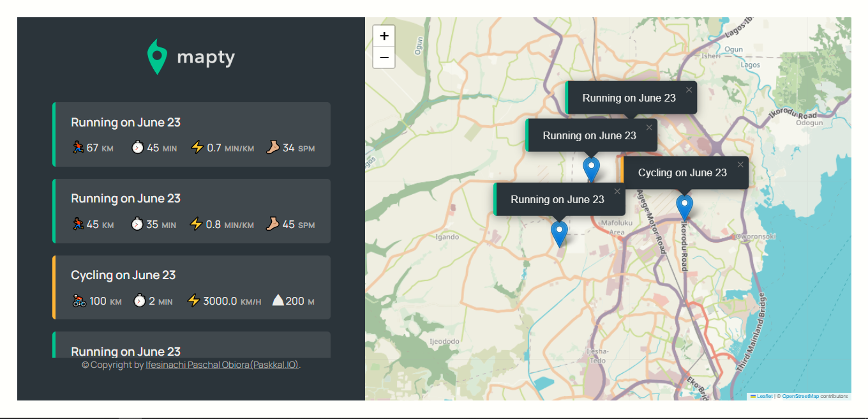This screenshot has width=868, height=419.
Task: Close the lowest Running on June 23 popup
Action: [x=617, y=192]
